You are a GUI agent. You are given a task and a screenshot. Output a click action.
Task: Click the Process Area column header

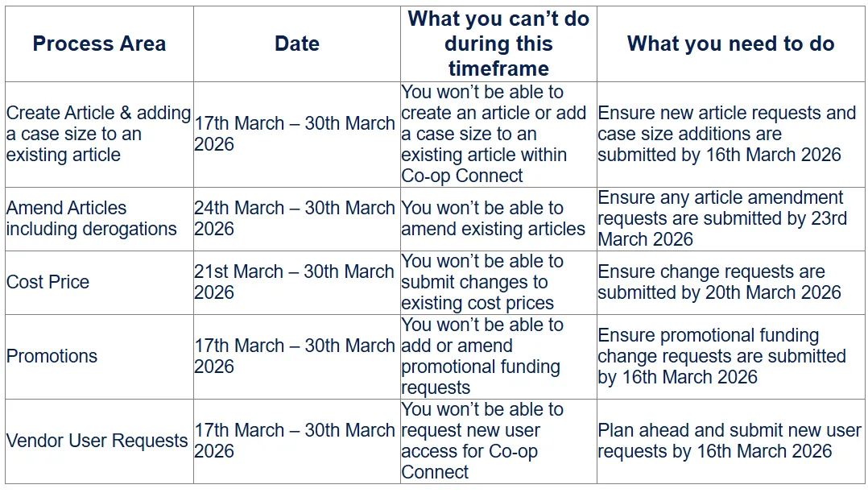point(100,43)
